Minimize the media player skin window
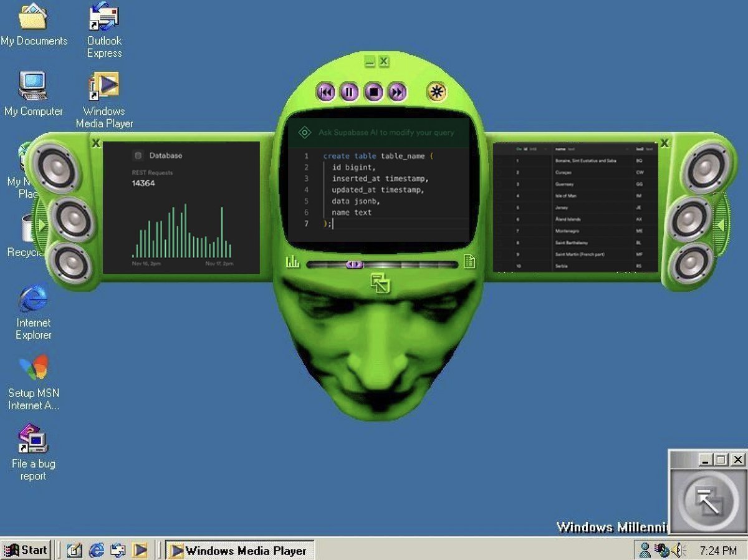Viewport: 748px width, 560px height. 370,62
